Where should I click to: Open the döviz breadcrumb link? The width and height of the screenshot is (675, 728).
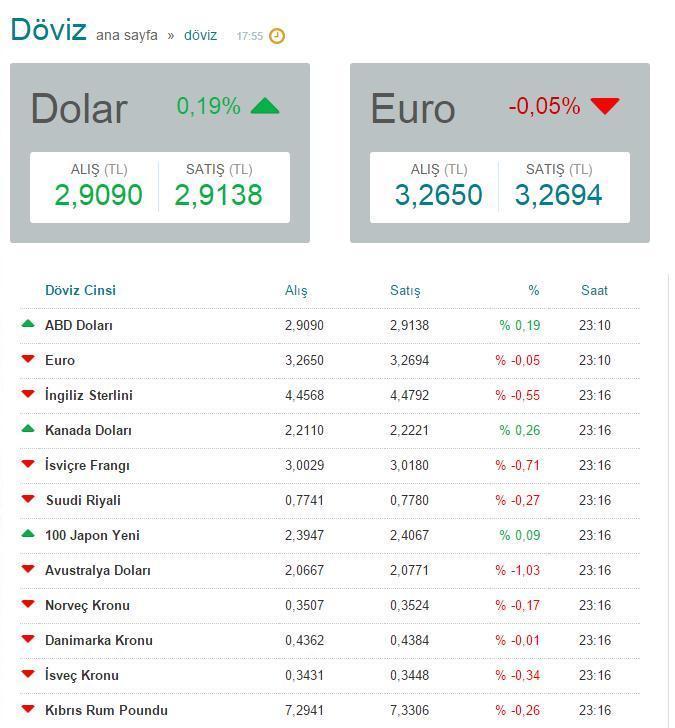click(200, 35)
